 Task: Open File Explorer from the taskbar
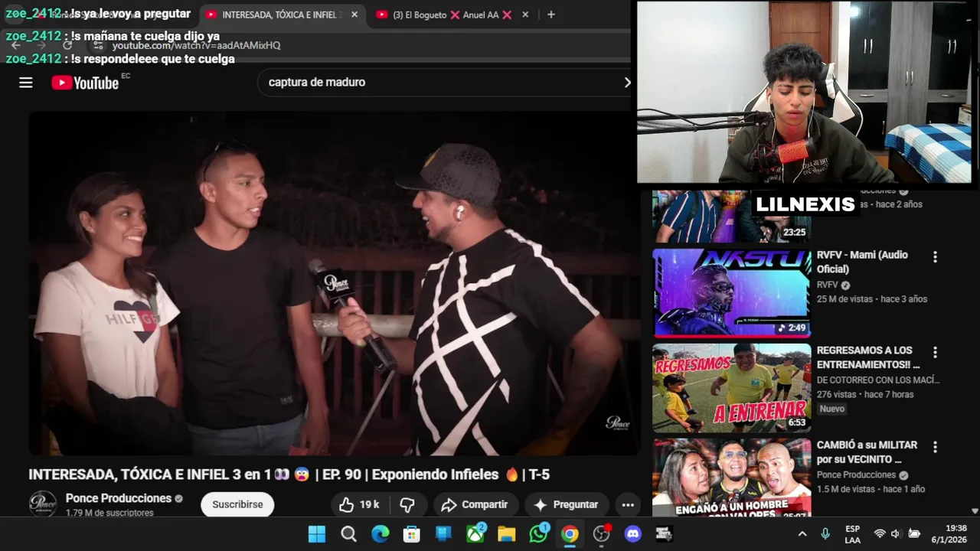[506, 534]
